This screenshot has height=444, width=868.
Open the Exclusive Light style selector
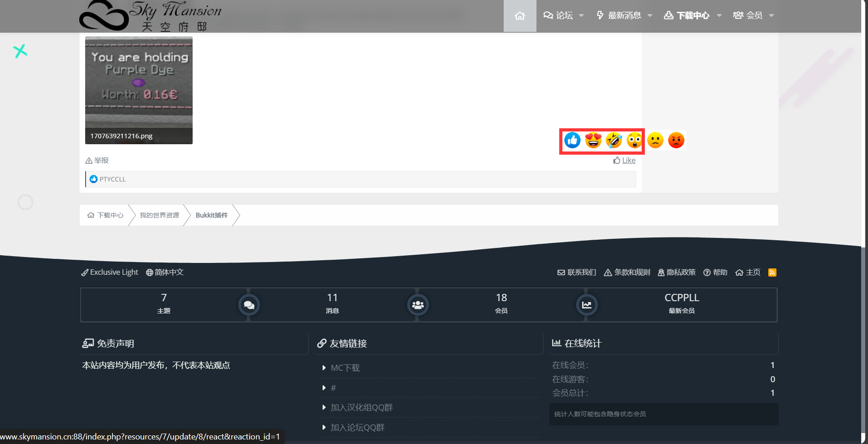tap(109, 272)
